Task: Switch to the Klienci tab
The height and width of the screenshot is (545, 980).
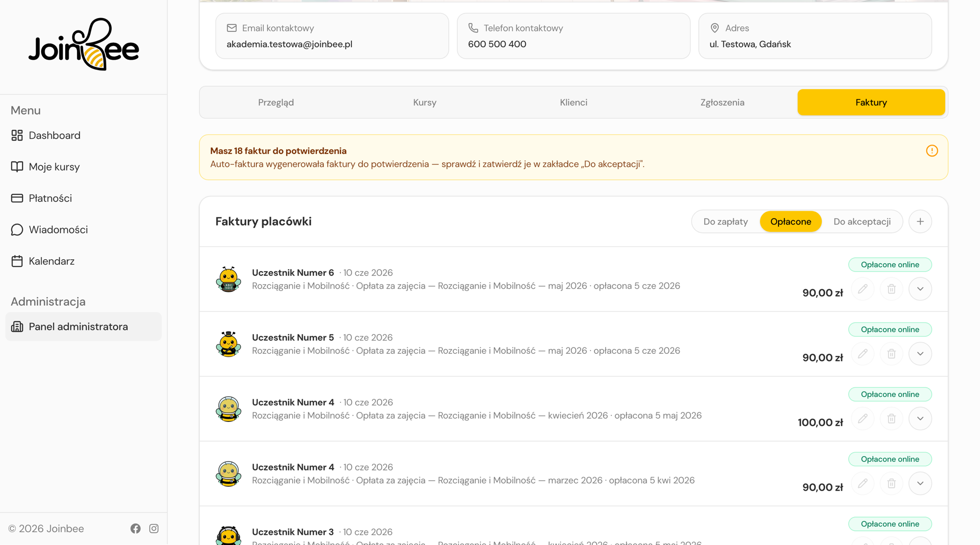Action: (574, 102)
